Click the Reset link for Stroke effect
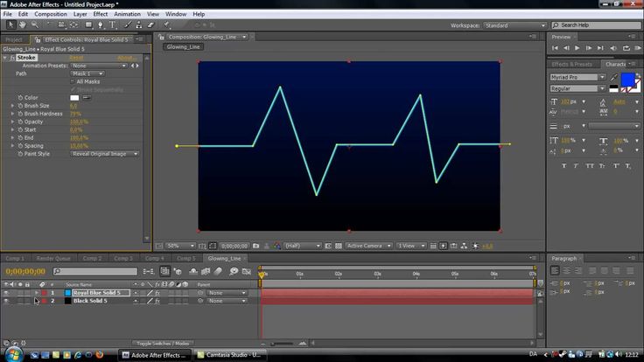 pyautogui.click(x=76, y=58)
